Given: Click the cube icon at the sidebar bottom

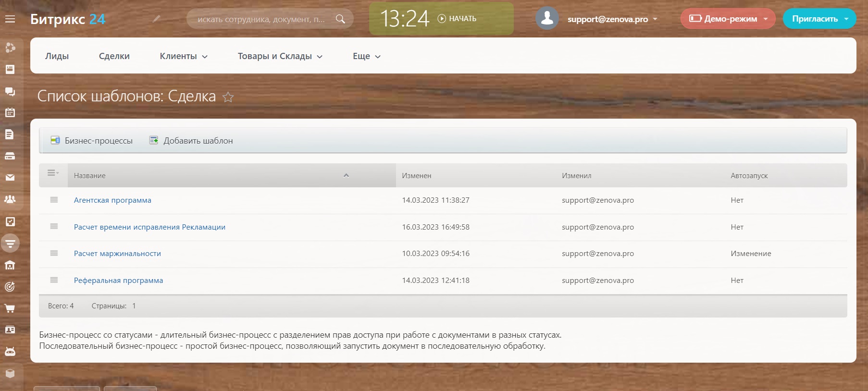Looking at the screenshot, I should coord(10,373).
